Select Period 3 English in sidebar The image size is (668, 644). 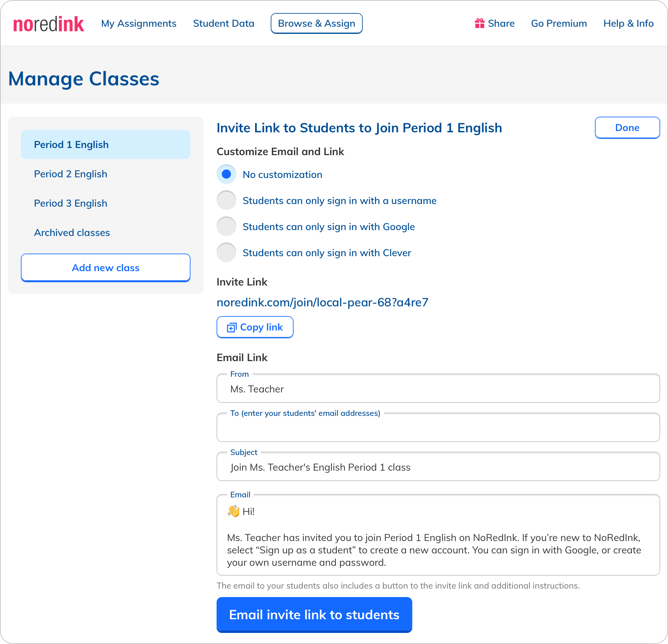(x=70, y=203)
